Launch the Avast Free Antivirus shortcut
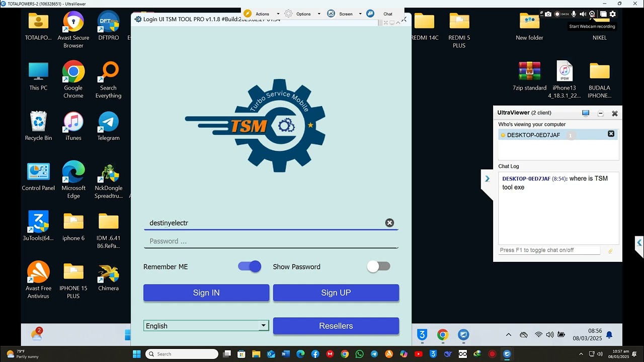The width and height of the screenshot is (644, 362). (38, 280)
